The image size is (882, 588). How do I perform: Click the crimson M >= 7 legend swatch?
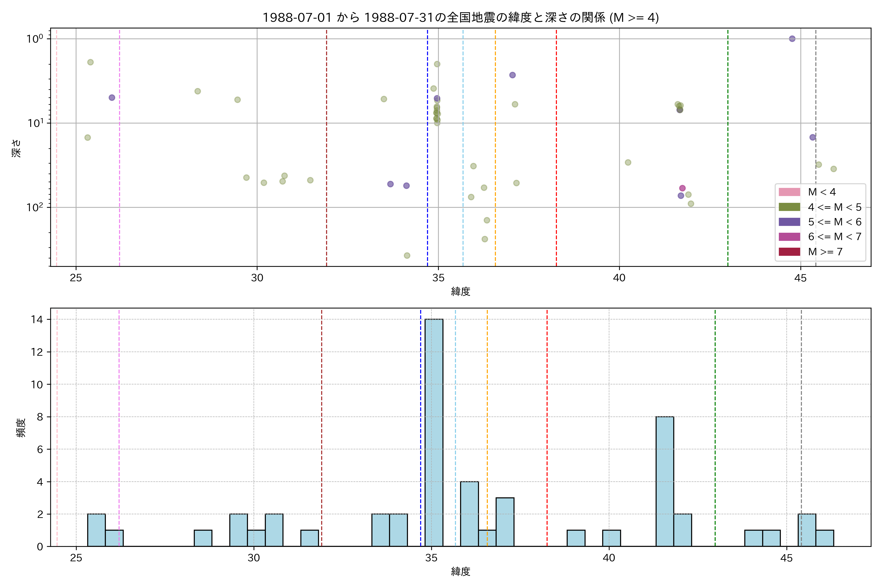789,252
